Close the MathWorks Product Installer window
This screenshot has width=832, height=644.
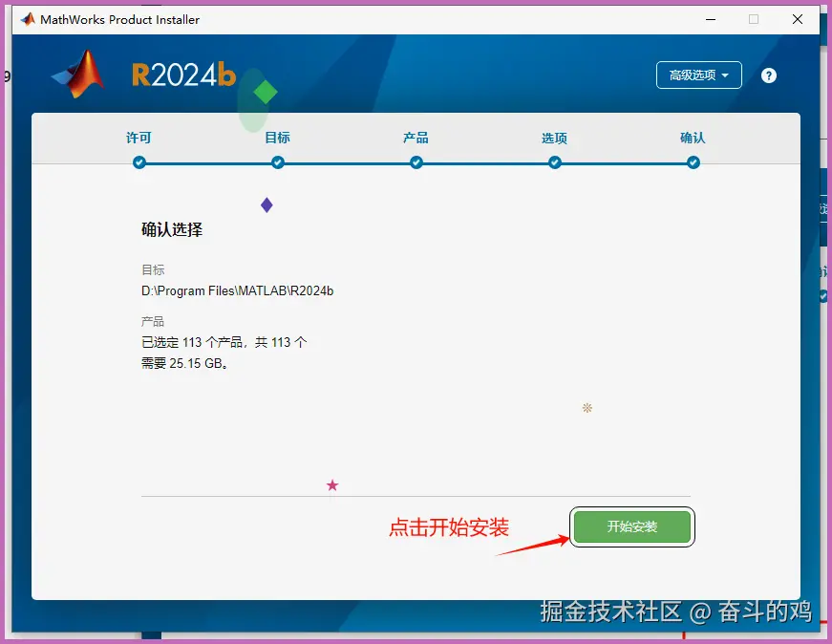[x=797, y=20]
